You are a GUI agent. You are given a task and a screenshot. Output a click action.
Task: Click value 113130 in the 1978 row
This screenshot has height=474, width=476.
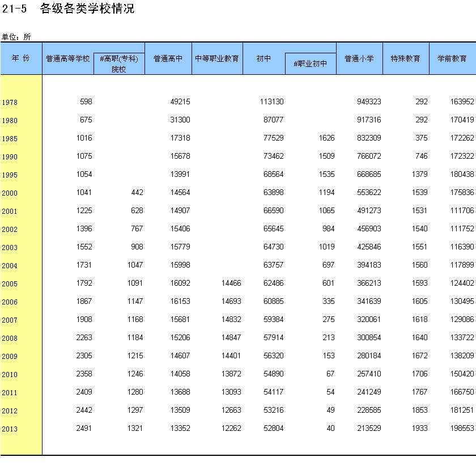tap(271, 101)
